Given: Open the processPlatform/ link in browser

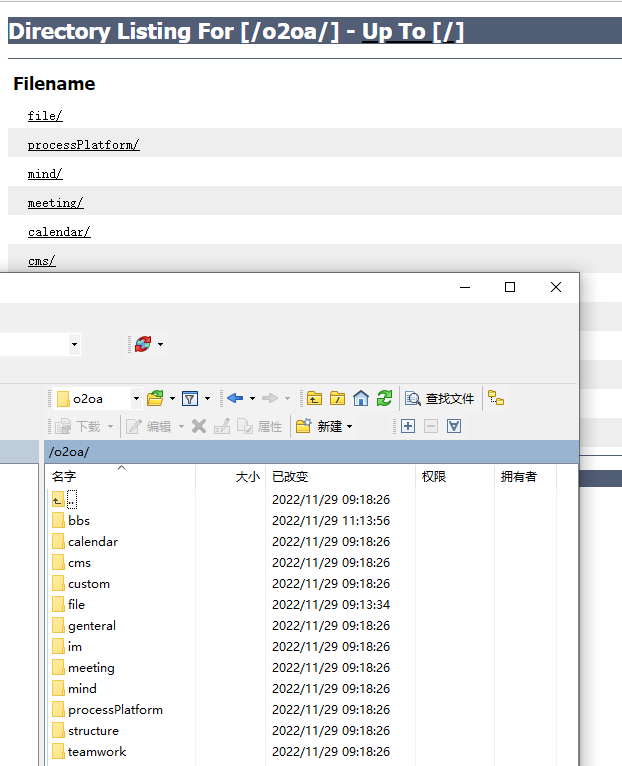Looking at the screenshot, I should coord(84,145).
